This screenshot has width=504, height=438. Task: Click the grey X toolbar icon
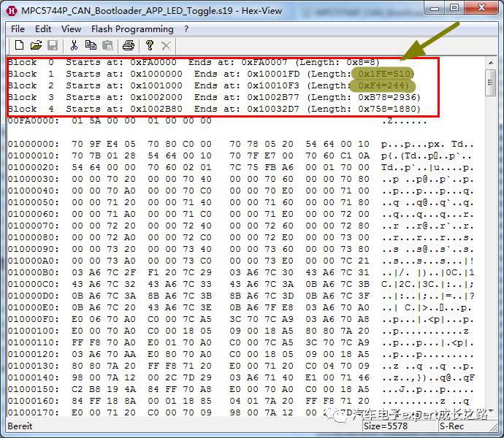click(166, 45)
